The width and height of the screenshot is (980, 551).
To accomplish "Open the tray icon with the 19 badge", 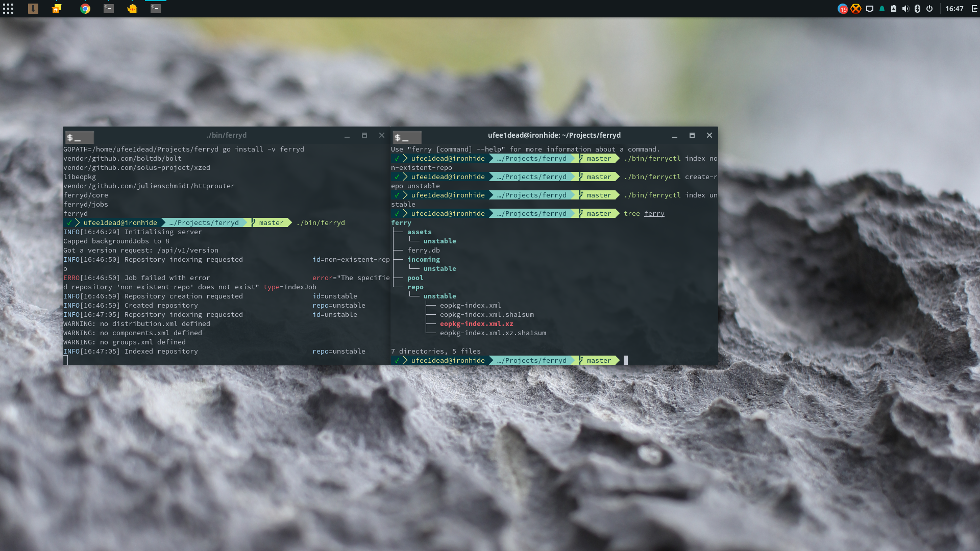I will [x=843, y=9].
